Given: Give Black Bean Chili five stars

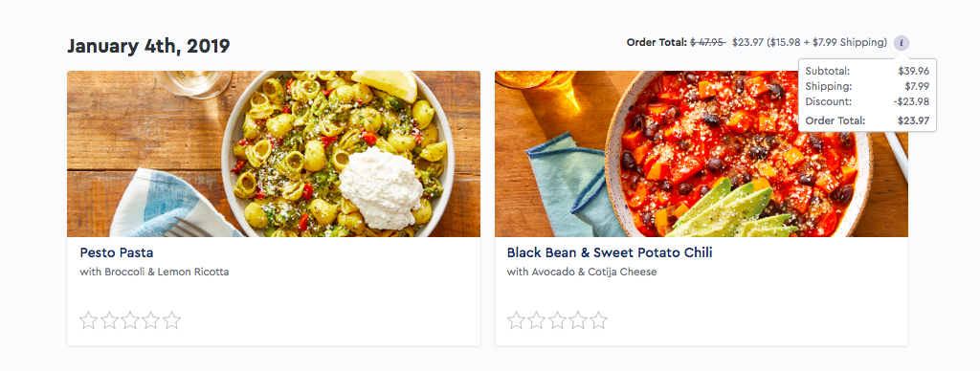Looking at the screenshot, I should pos(599,320).
